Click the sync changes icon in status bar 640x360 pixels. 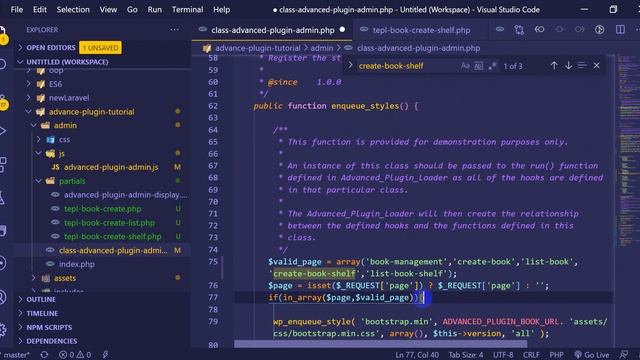(x=44, y=355)
